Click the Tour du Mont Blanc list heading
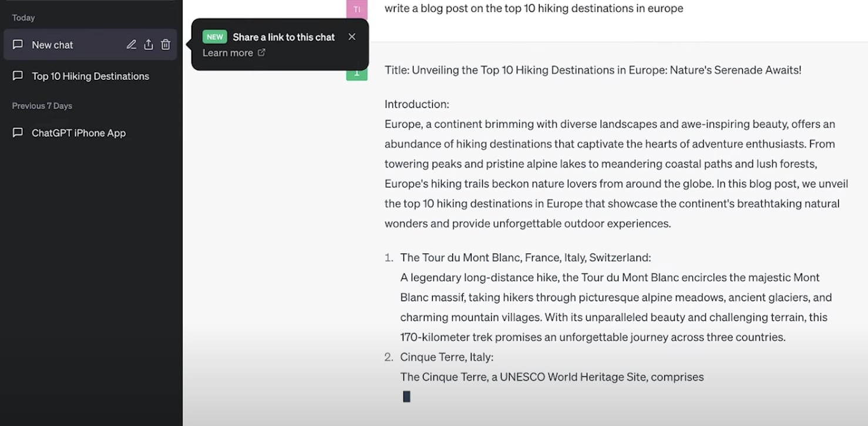The width and height of the screenshot is (868, 426). click(525, 258)
